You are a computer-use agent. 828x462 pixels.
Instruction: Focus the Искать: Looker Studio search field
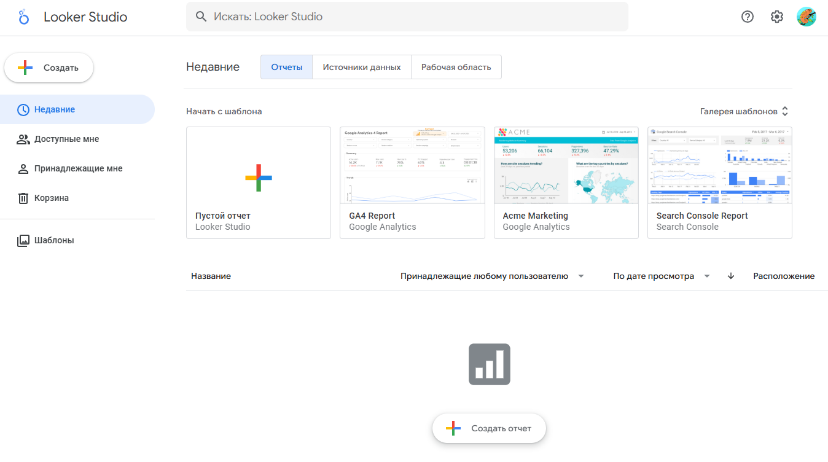(407, 16)
